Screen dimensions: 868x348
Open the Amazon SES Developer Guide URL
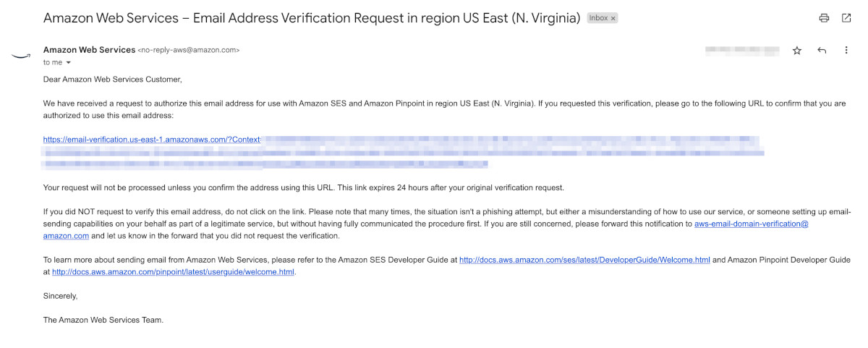tap(584, 260)
